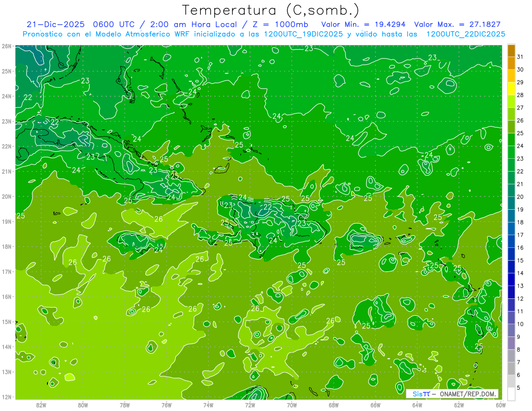Click the 'Valor Min. = 19.4294' readout
Screen dimensions: 532x411
tap(364, 24)
